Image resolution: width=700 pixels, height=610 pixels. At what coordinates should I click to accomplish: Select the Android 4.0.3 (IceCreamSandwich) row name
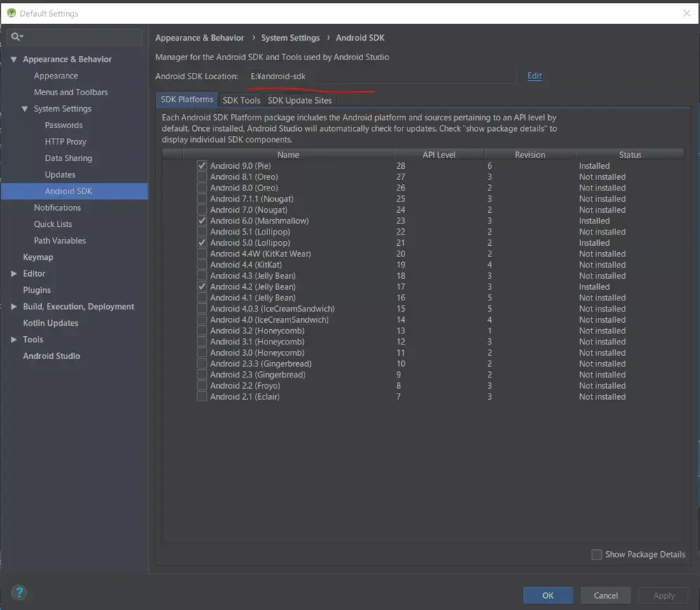coord(272,309)
